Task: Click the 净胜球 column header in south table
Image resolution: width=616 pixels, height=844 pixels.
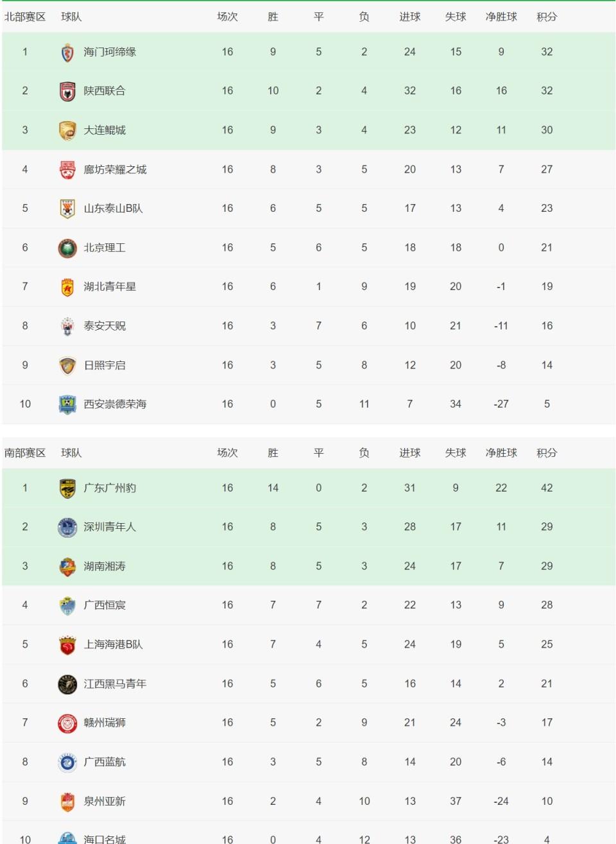Action: (501, 453)
